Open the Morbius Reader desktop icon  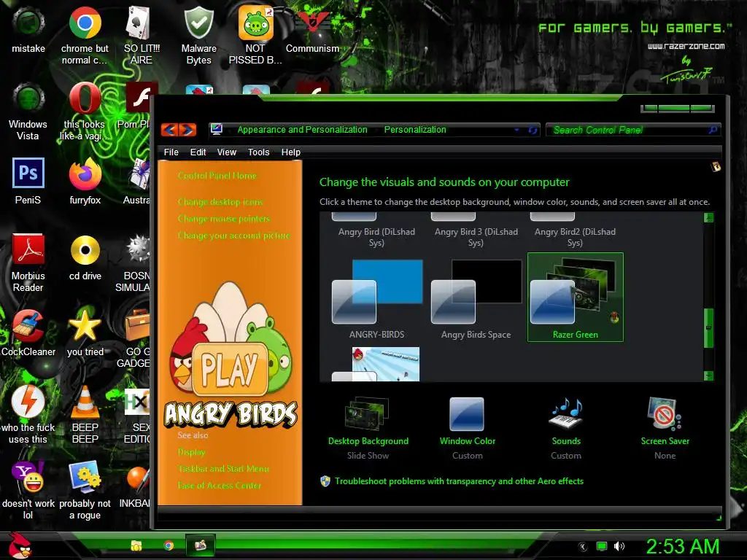coord(28,262)
